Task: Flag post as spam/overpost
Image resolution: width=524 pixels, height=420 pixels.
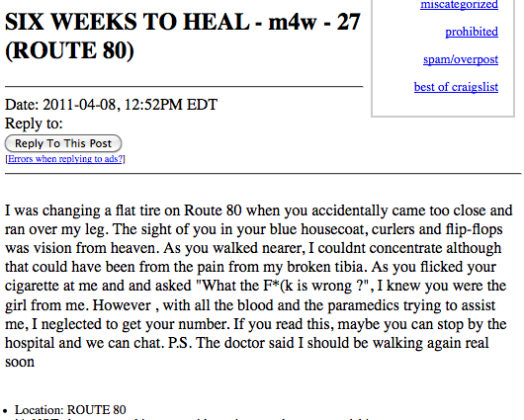Action: 461,59
